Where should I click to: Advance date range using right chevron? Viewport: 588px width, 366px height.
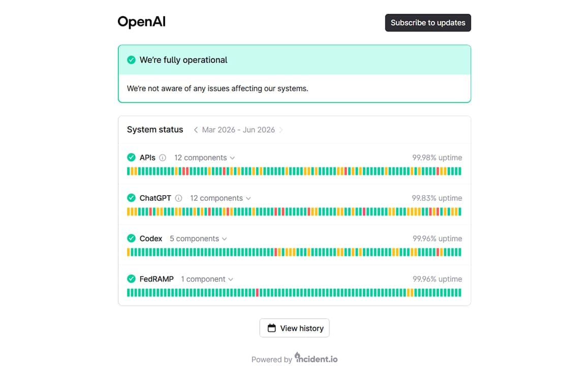[281, 130]
